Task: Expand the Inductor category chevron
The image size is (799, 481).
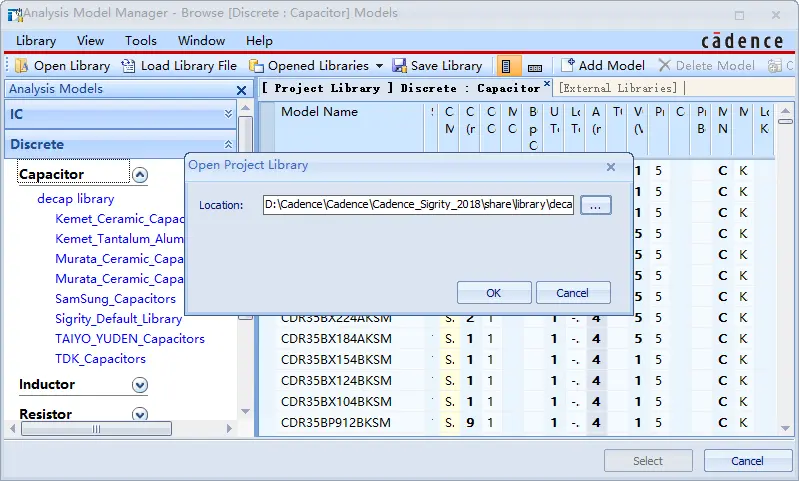Action: 140,385
